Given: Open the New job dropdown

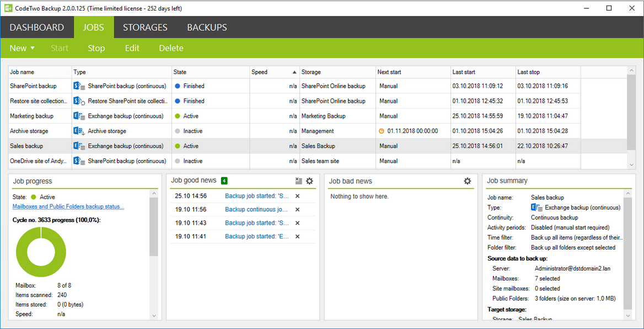Looking at the screenshot, I should tap(22, 48).
